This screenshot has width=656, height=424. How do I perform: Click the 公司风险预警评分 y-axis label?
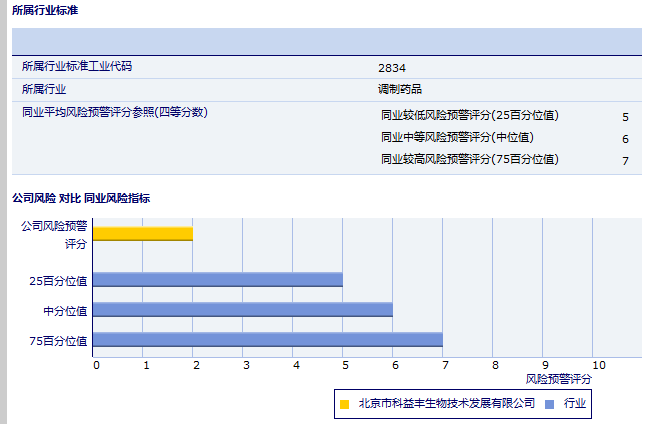(x=55, y=234)
